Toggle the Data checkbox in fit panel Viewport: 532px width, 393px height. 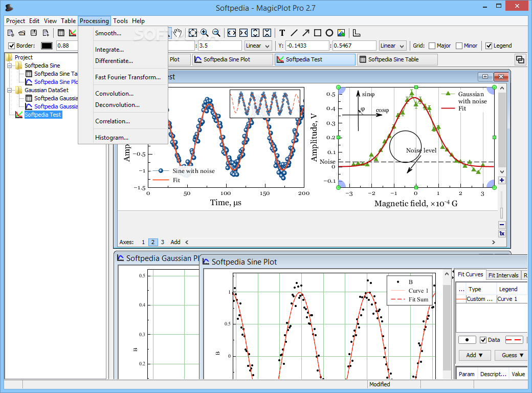(483, 340)
